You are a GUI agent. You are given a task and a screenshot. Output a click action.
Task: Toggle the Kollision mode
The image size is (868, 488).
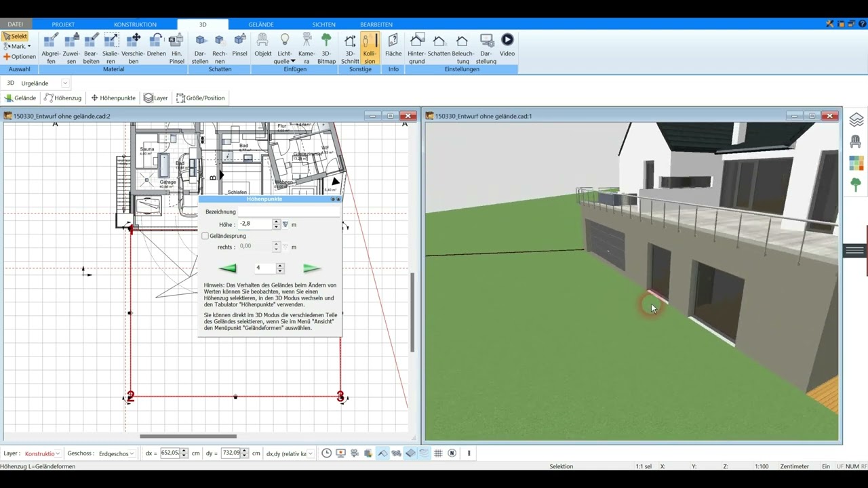[x=370, y=48]
